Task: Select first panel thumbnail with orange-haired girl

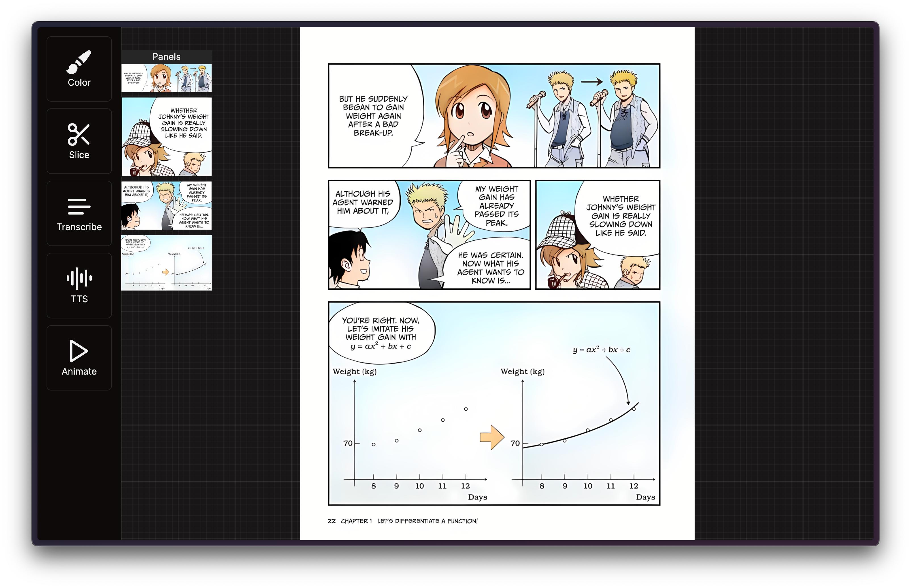Action: tap(166, 78)
